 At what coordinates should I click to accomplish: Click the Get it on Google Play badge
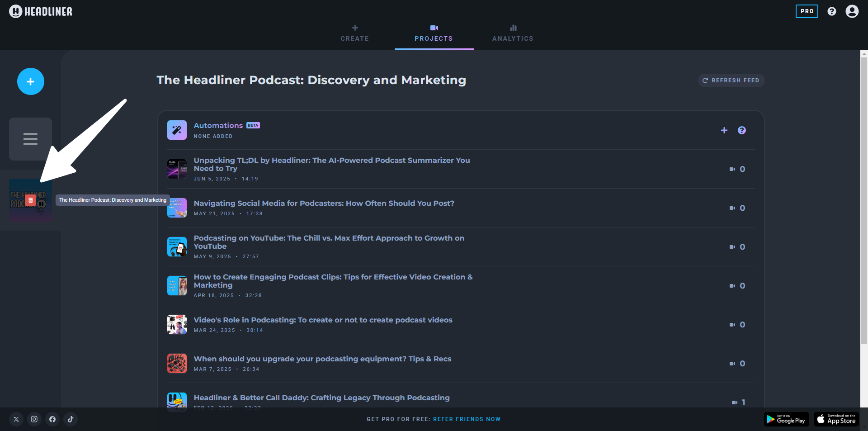pyautogui.click(x=787, y=419)
